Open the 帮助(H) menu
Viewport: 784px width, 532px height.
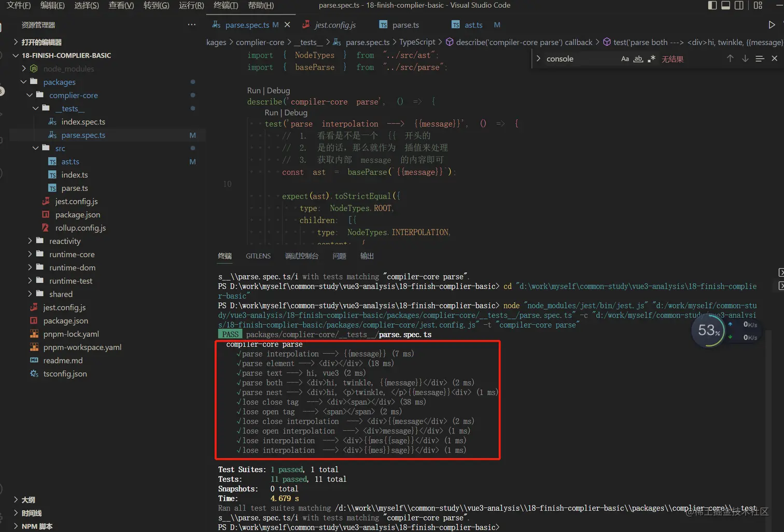coord(261,5)
